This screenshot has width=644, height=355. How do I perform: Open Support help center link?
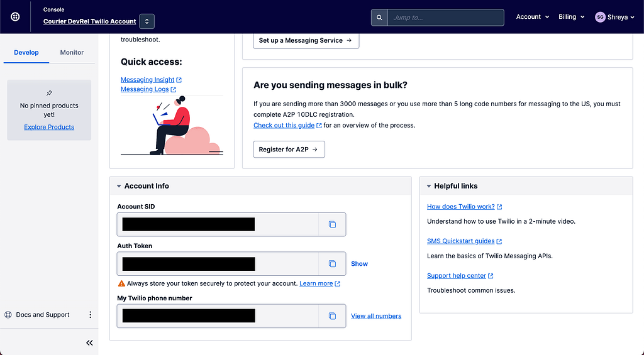click(x=457, y=276)
